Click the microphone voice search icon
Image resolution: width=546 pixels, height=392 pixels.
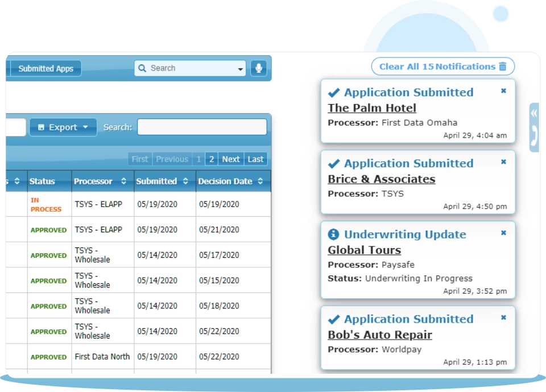pos(258,68)
